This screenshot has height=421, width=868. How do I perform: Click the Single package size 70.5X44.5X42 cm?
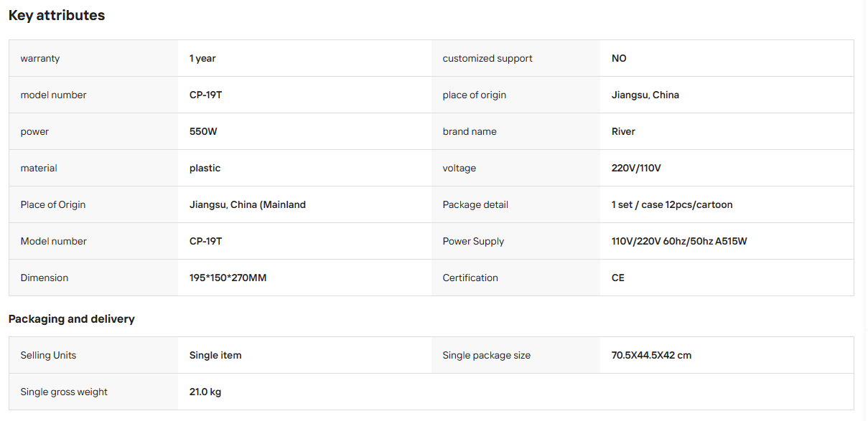point(651,355)
